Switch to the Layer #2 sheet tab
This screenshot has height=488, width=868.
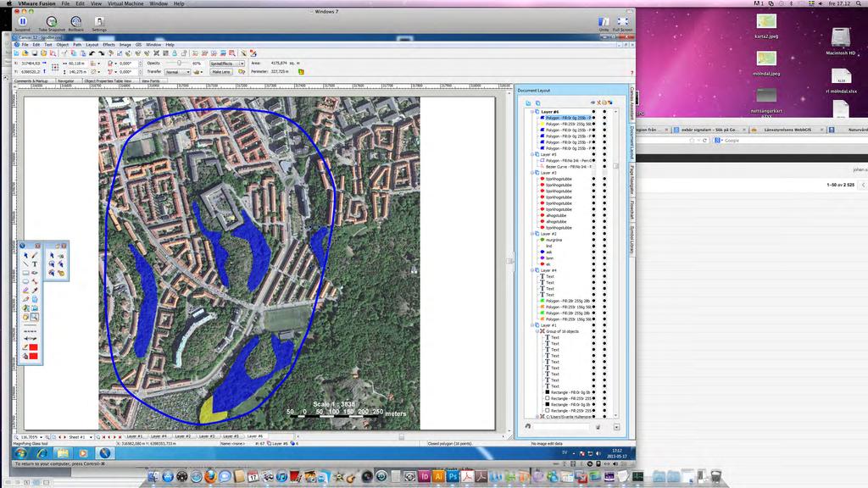(x=183, y=436)
